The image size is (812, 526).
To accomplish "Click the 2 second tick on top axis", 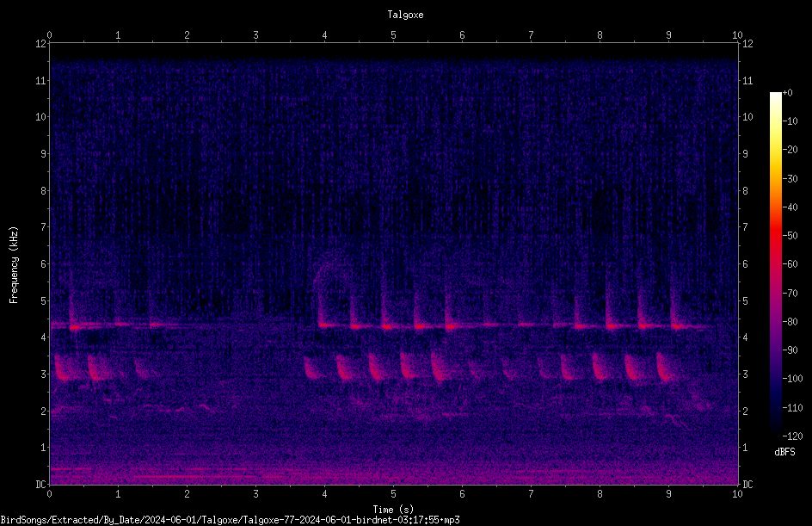I will 187,34.
